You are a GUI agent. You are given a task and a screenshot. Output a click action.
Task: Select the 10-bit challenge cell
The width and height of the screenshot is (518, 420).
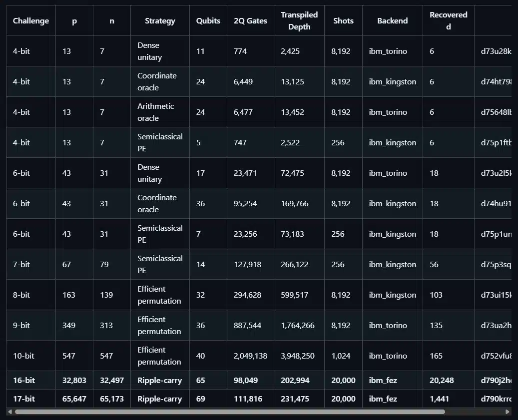point(24,356)
